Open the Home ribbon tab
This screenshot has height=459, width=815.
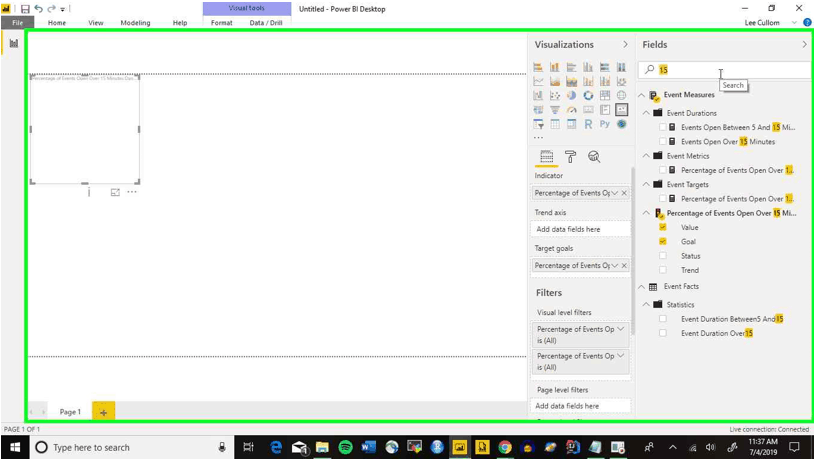(x=57, y=23)
